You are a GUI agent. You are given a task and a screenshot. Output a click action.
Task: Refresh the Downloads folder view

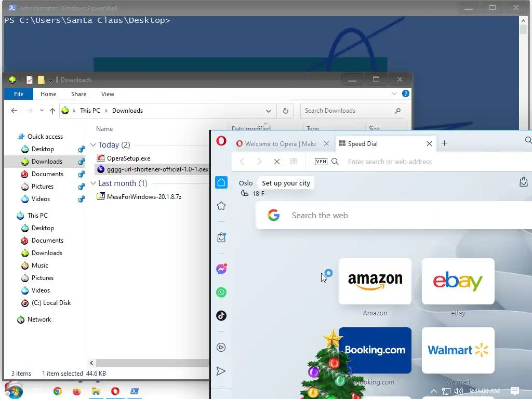(x=286, y=111)
